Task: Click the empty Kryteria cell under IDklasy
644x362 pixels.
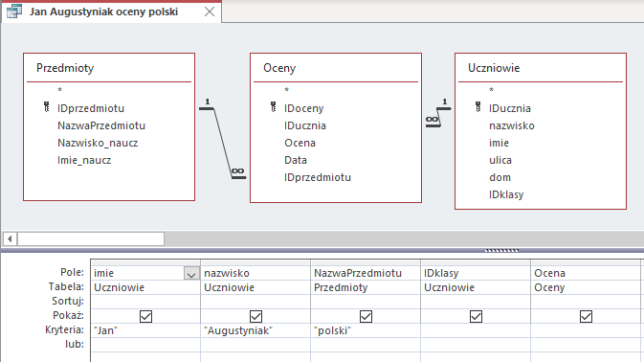Action: point(476,330)
